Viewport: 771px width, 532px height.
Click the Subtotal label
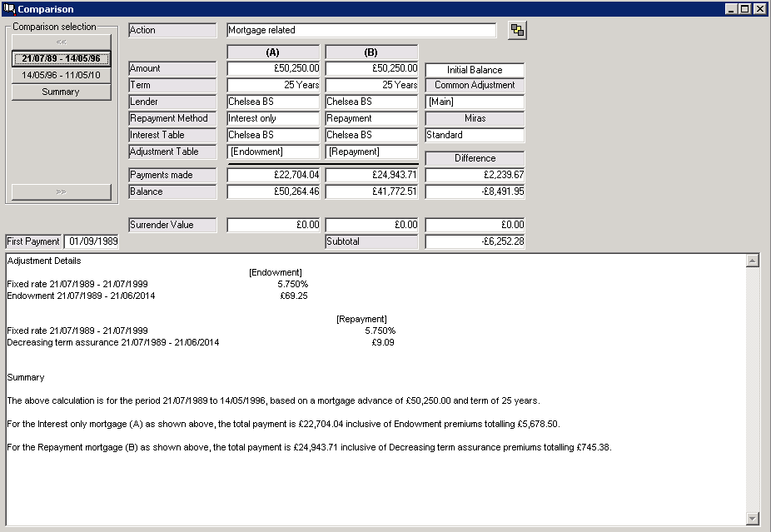pos(371,241)
